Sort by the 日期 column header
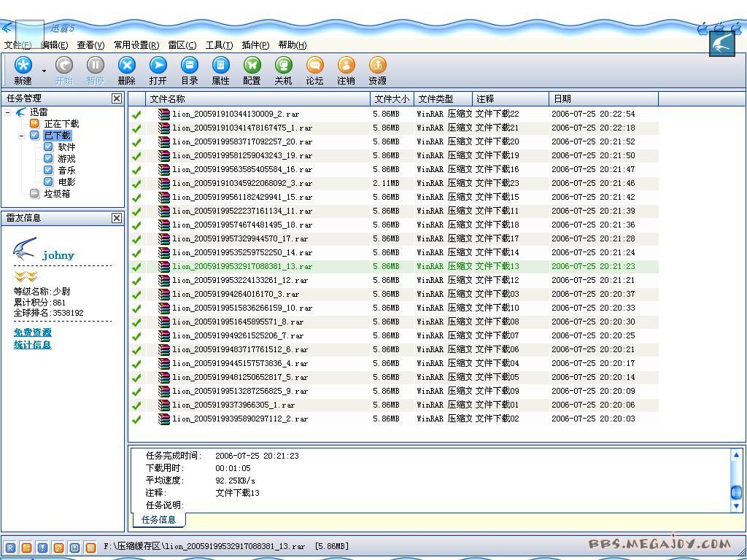Viewport: 747px width, 560px height. [x=603, y=99]
